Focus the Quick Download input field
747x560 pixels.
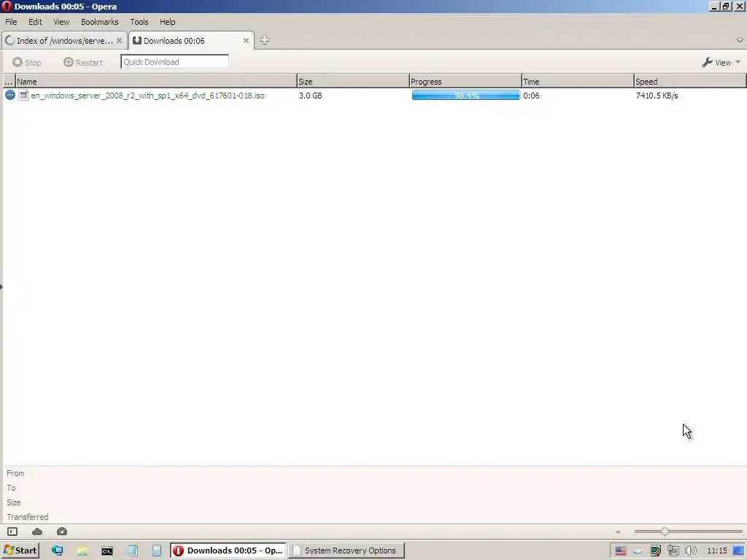tap(174, 62)
